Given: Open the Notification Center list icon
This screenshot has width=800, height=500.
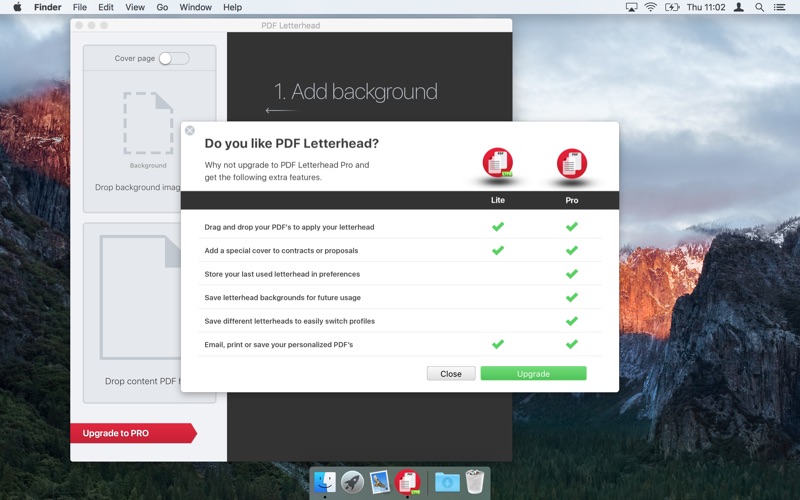Looking at the screenshot, I should [782, 7].
